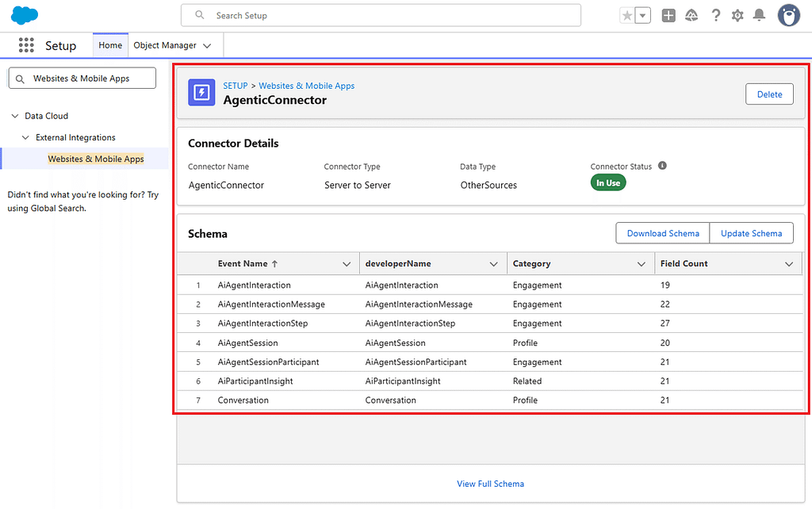Image resolution: width=812 pixels, height=509 pixels.
Task: Open View Full Schema link
Action: [490, 484]
